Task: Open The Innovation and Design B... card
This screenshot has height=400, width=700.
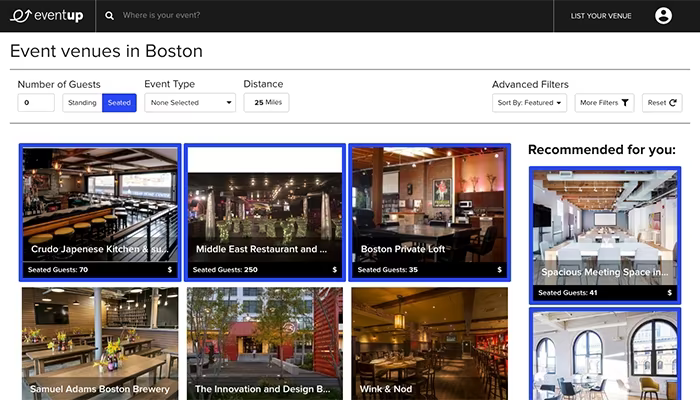Action: click(265, 344)
